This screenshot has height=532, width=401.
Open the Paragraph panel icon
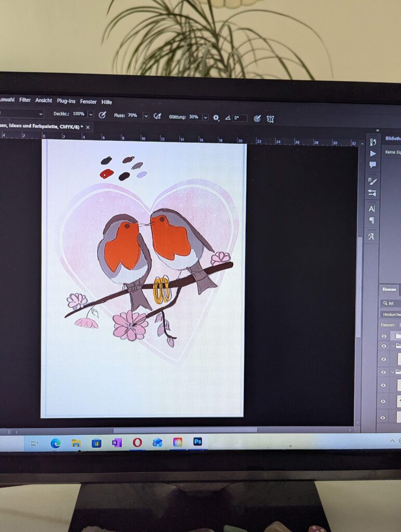[372, 220]
